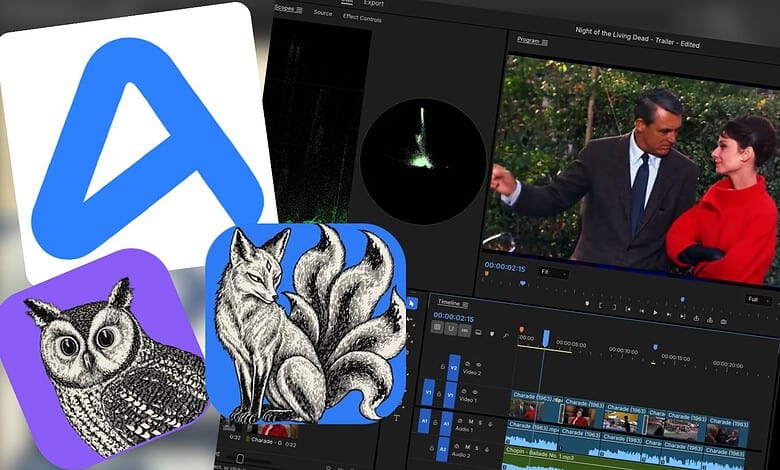This screenshot has width=780, height=470.
Task: Click the orange marker at timeline start
Action: 522,329
